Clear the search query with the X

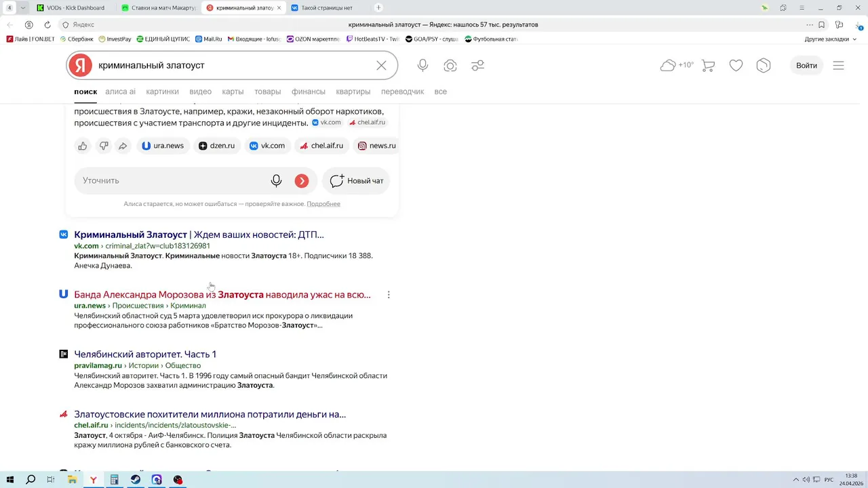[x=382, y=66]
